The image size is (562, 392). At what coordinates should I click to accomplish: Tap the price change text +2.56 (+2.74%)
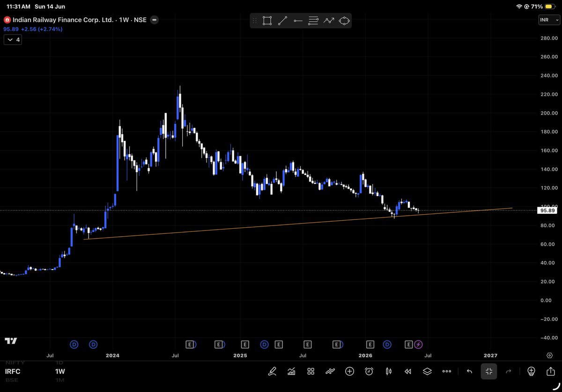click(x=42, y=29)
